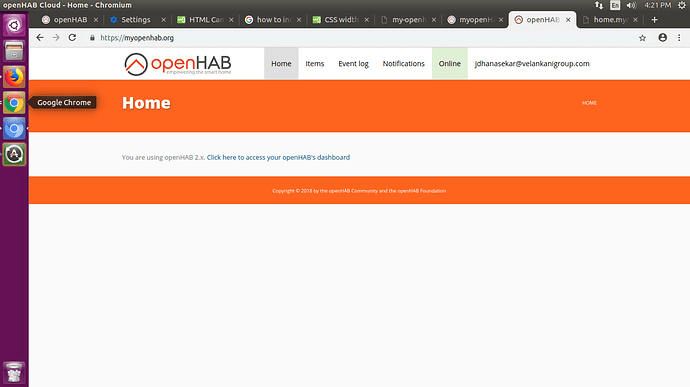This screenshot has width=690, height=387.
Task: Open the Home navigation item
Action: pos(281,63)
